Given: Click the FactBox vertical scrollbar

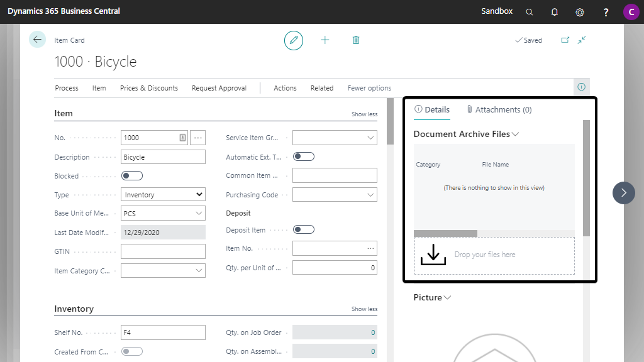Looking at the screenshot, I should tap(586, 178).
